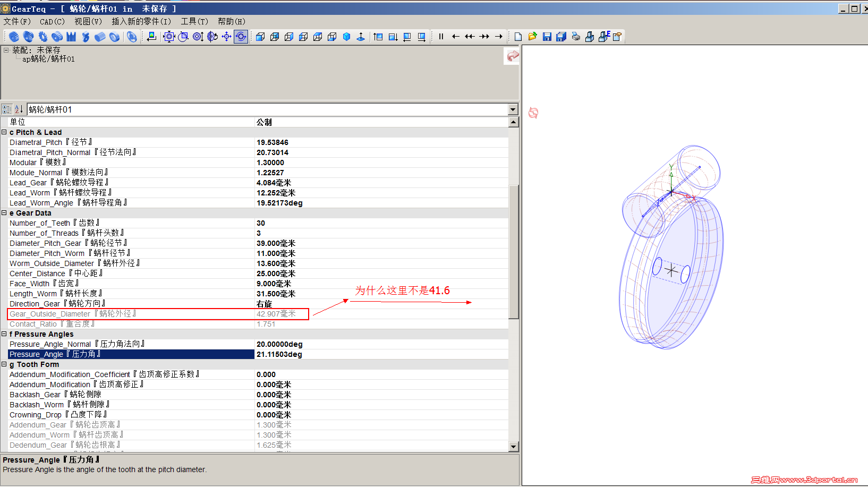868x487 pixels.
Task: Open the 文件(F) menu
Action: tap(17, 22)
